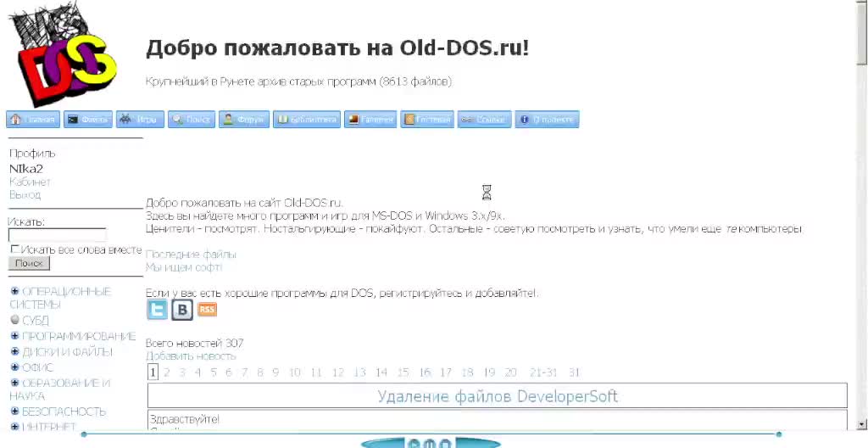
Task: Click the Twitter icon
Action: (x=157, y=310)
